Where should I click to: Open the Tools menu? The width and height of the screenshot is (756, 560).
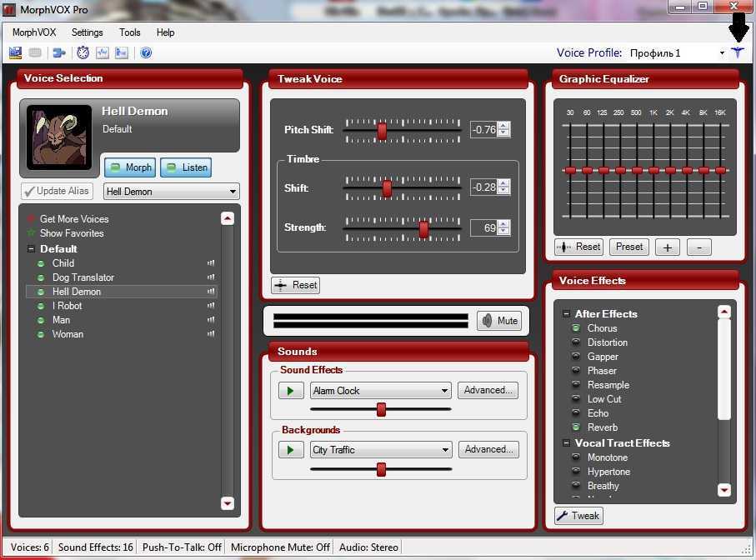tap(130, 32)
